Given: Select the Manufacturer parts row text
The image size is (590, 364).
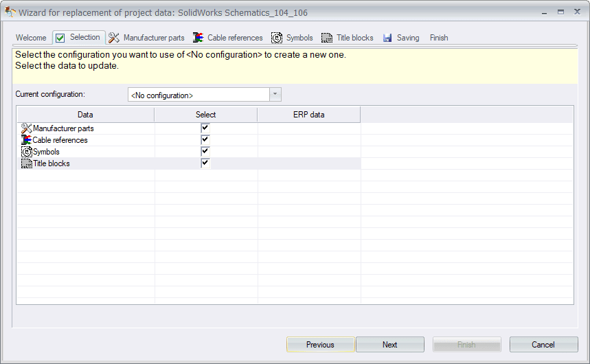Looking at the screenshot, I should [x=63, y=128].
